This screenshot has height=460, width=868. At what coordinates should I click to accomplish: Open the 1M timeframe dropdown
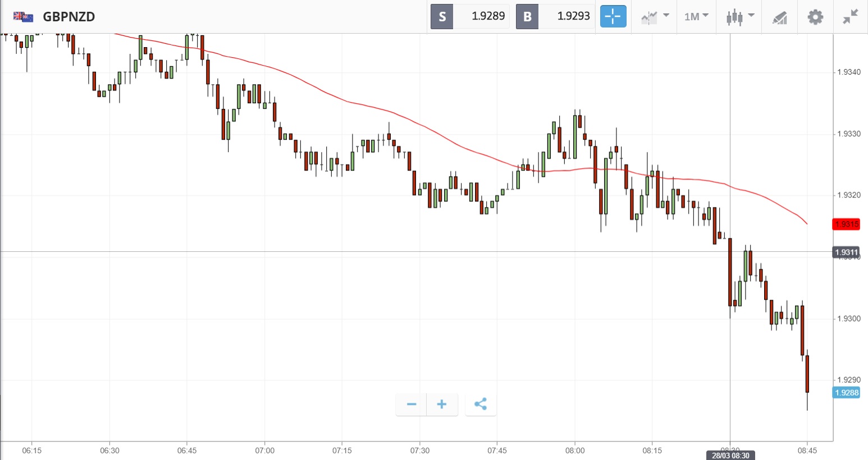tap(696, 17)
